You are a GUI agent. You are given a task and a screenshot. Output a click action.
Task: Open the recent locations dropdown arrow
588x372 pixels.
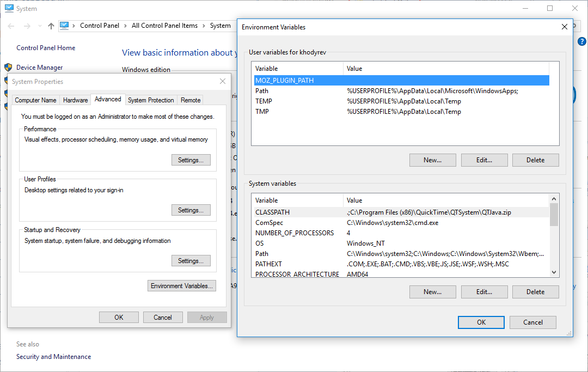click(39, 26)
